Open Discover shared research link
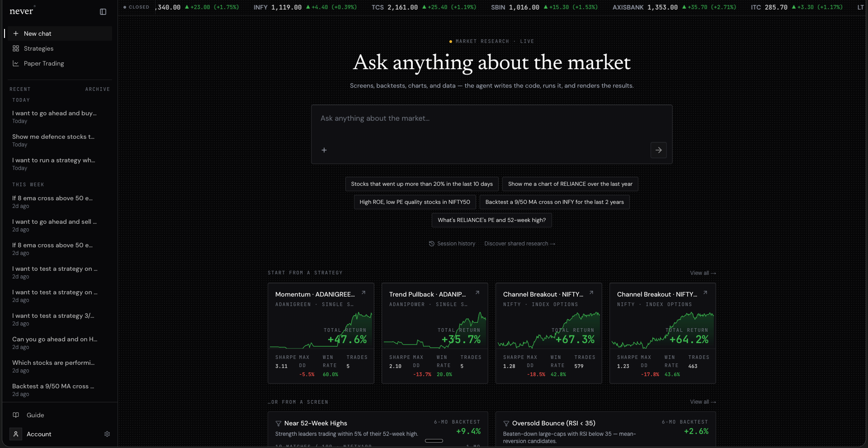This screenshot has height=448, width=868. 520,244
